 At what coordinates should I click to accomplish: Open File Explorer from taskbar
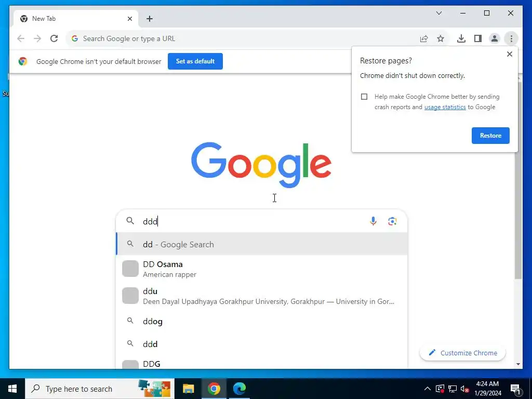[x=188, y=389]
